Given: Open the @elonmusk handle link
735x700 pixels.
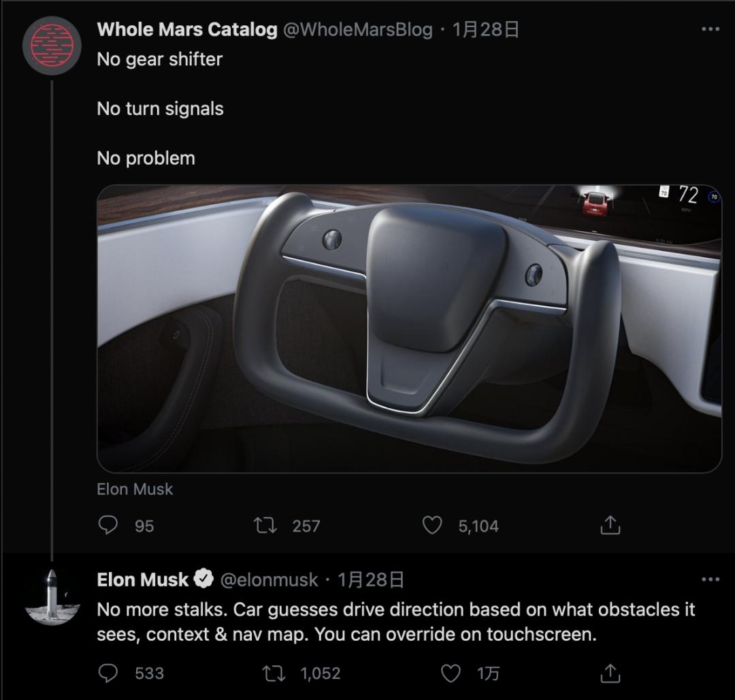Looking at the screenshot, I should (x=269, y=580).
